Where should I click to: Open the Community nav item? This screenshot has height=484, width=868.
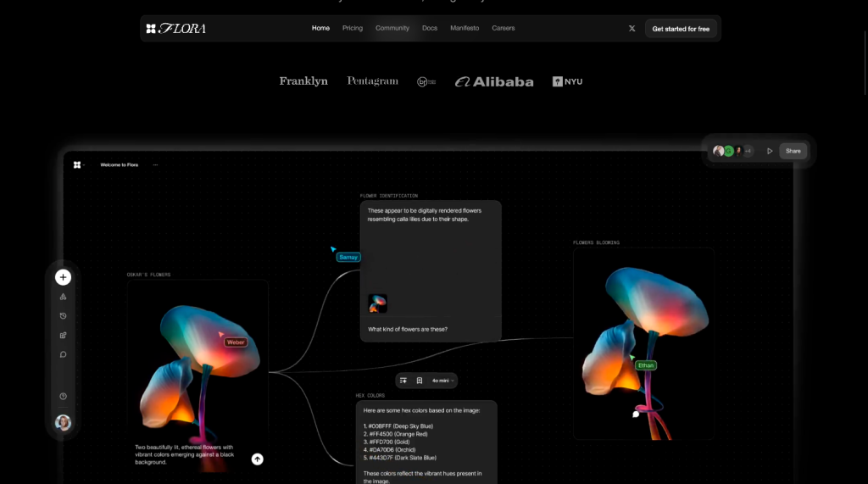(x=392, y=28)
